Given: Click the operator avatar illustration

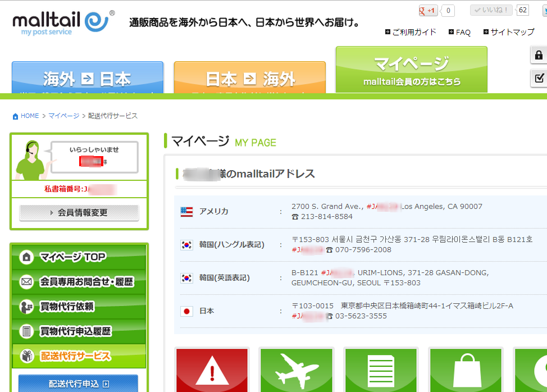Looking at the screenshot, I should coord(33,159).
